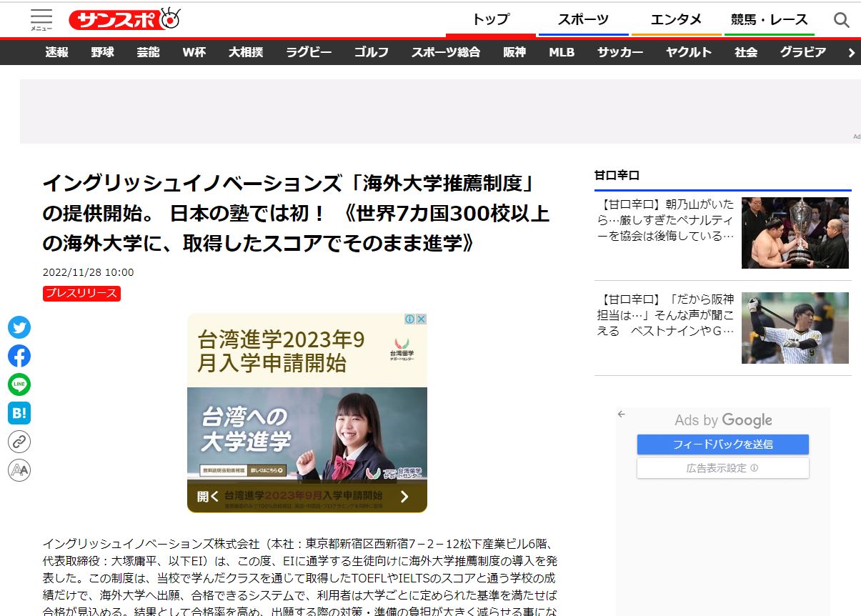The height and width of the screenshot is (616, 861).
Task: Select 大相撲 in the category bar
Action: (x=246, y=52)
